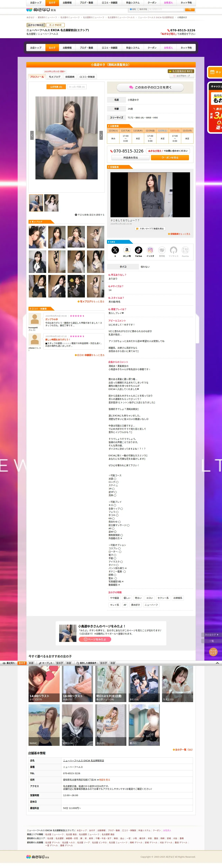Click ネット予約可 badge
222x868 pixels.
pos(55,25)
